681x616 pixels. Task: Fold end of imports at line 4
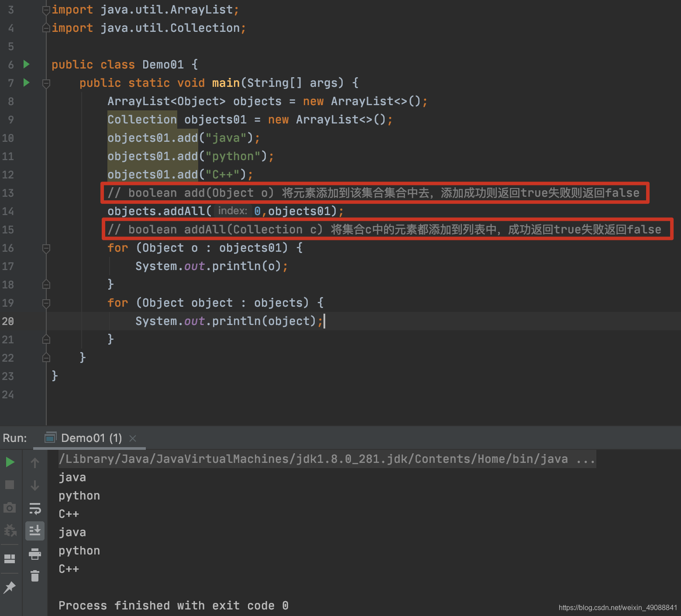click(46, 28)
